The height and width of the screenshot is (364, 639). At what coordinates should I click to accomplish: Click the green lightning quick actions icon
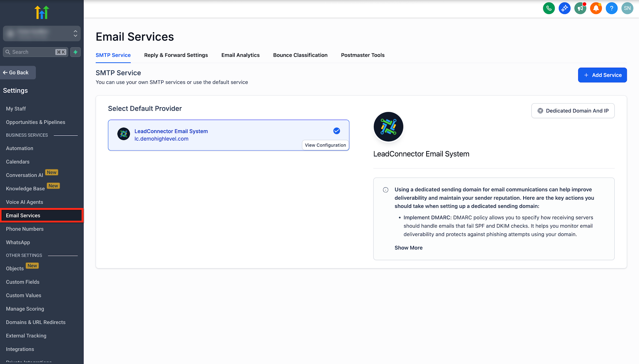coord(76,52)
